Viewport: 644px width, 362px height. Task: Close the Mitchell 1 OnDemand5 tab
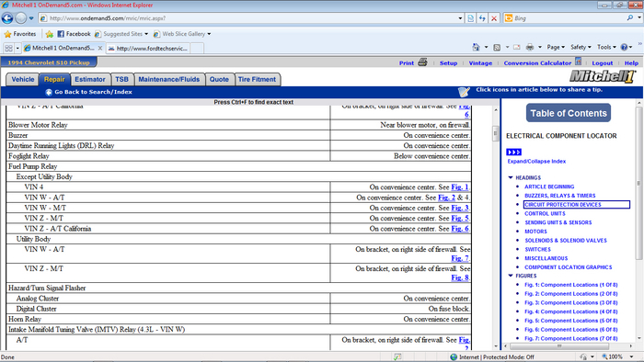tap(99, 48)
